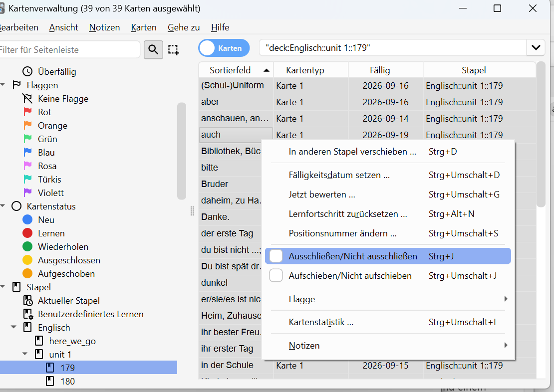Open the Flagge submenu

[388, 299]
